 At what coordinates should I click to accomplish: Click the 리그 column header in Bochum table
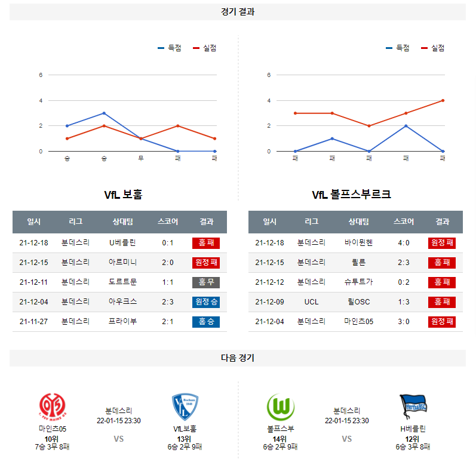(x=76, y=221)
